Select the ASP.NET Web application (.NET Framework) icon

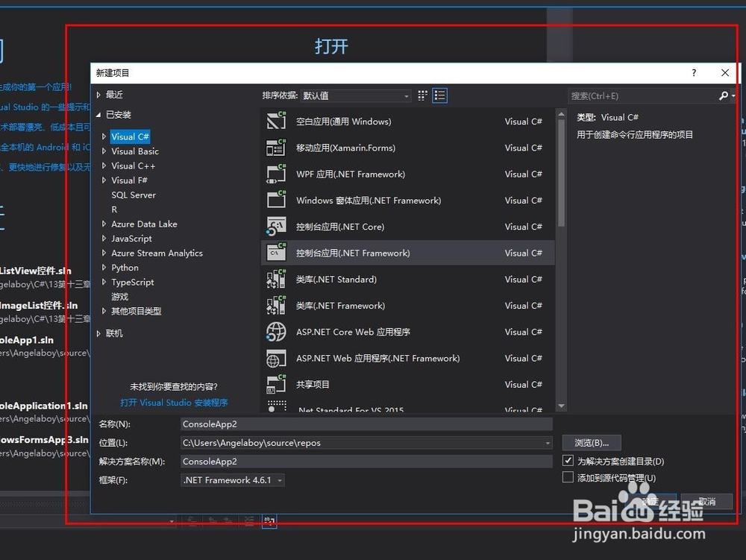click(x=276, y=358)
